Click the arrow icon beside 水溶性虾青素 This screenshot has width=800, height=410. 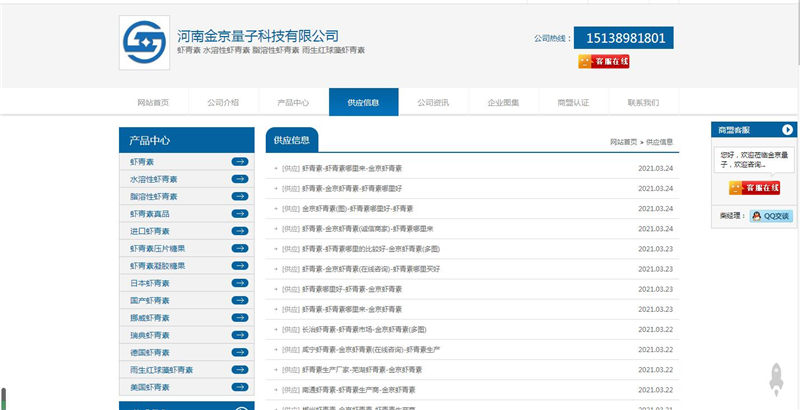[240, 179]
